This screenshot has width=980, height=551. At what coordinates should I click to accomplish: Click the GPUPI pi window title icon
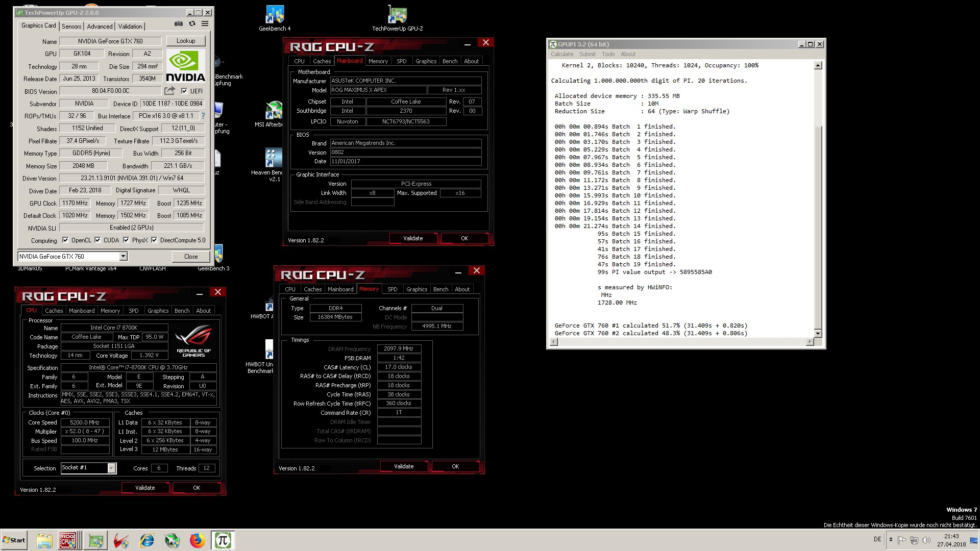(552, 44)
